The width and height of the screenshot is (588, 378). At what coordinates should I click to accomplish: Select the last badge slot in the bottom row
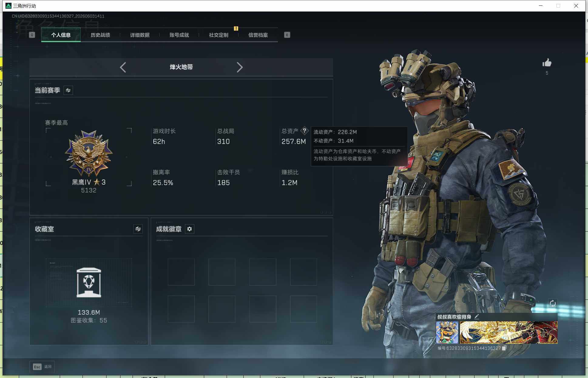tap(303, 309)
